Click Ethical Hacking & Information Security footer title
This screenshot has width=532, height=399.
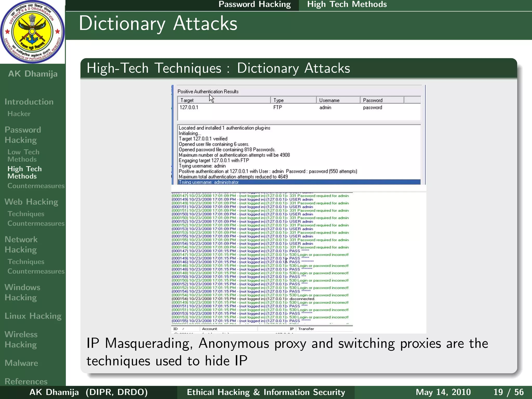pos(266,392)
